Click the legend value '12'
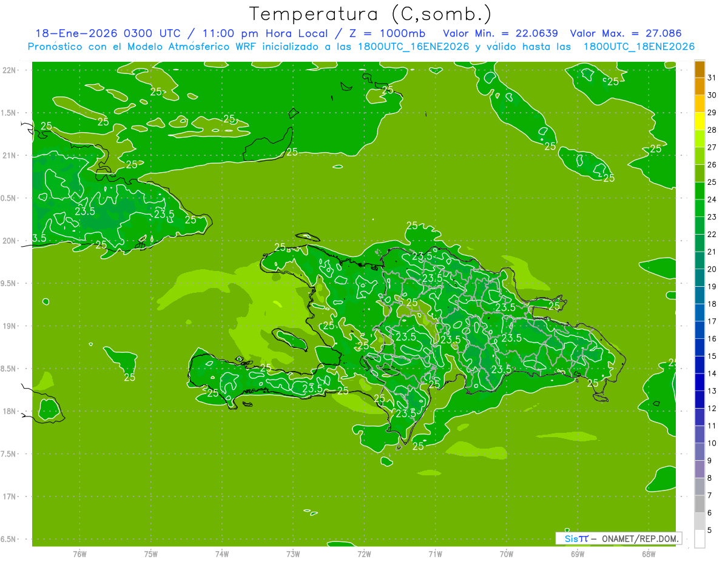This screenshot has width=728, height=562. [x=712, y=409]
